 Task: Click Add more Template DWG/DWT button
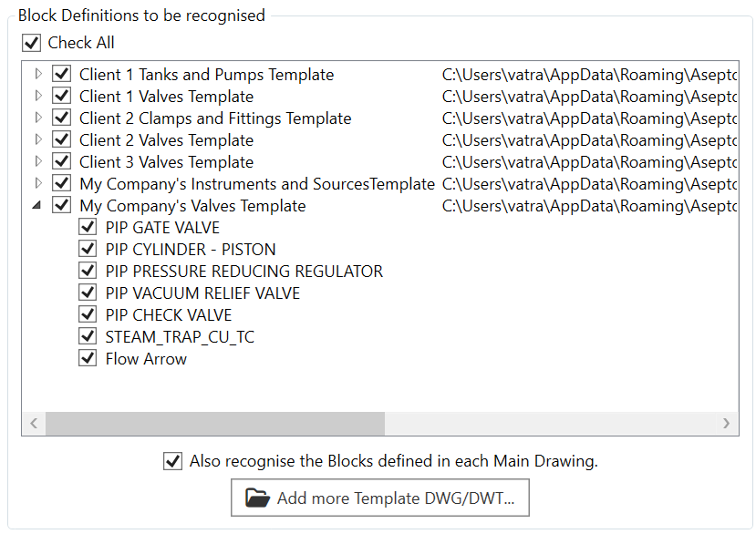click(x=379, y=498)
